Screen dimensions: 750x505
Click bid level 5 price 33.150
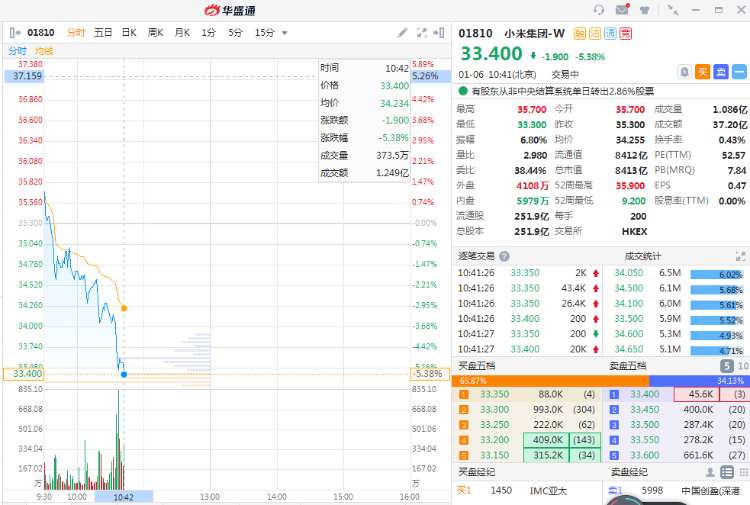pyautogui.click(x=495, y=455)
